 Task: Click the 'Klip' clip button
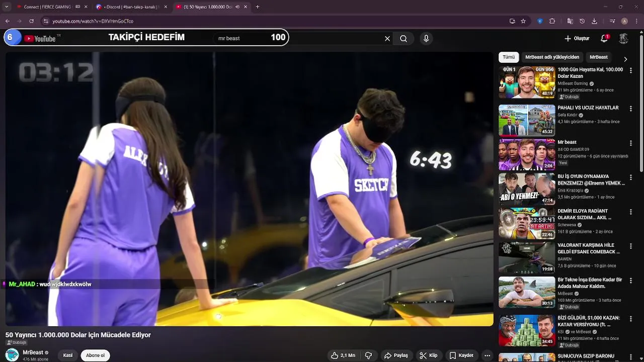point(429,355)
